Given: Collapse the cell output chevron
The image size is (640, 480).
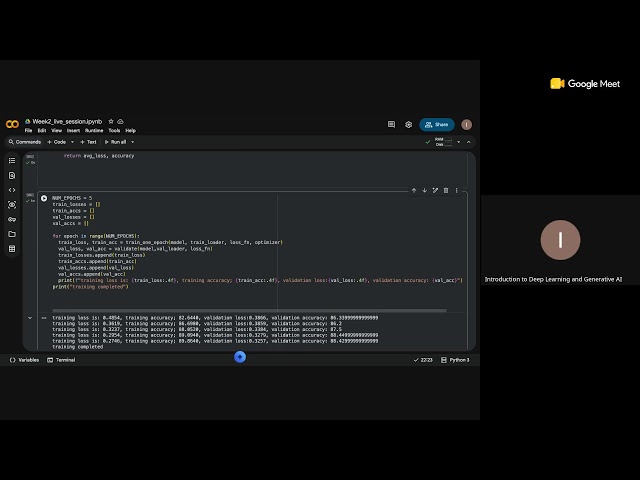Looking at the screenshot, I should (30, 318).
